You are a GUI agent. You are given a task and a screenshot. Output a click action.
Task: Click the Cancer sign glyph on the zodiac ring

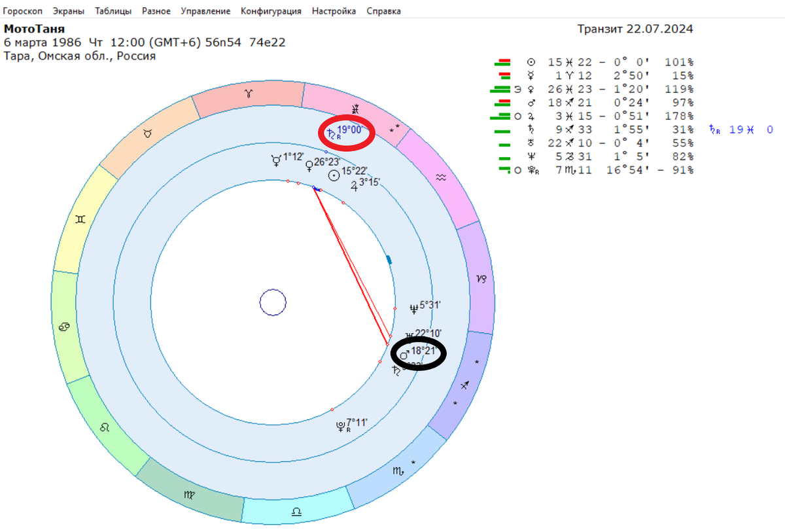click(x=65, y=326)
